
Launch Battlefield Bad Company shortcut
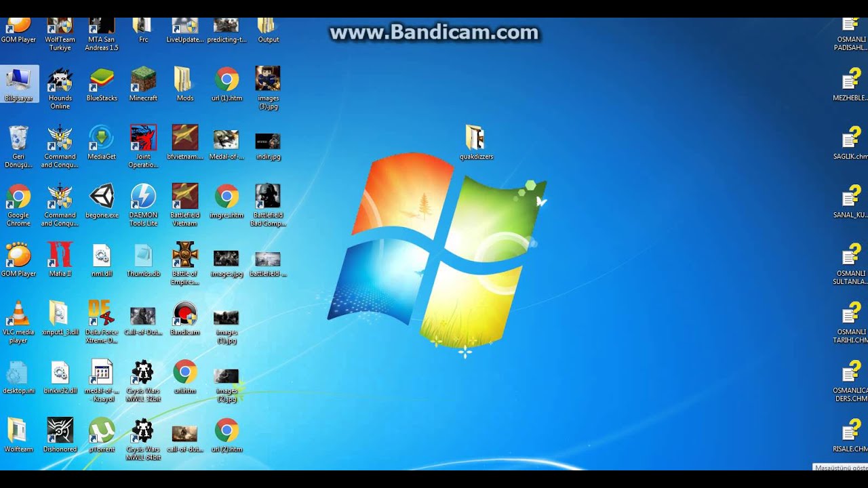[x=268, y=205]
